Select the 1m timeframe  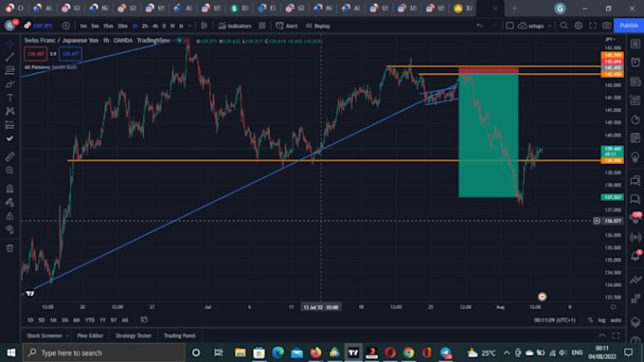click(x=83, y=26)
